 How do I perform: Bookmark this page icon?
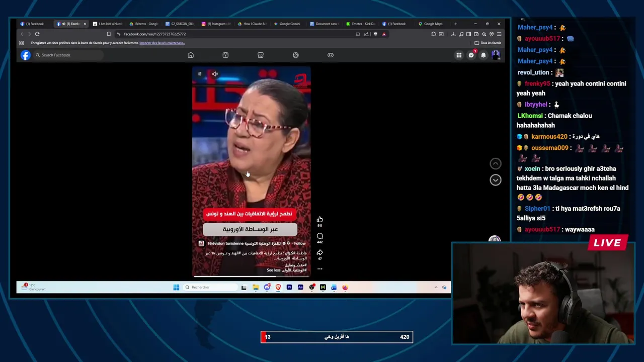tap(109, 34)
